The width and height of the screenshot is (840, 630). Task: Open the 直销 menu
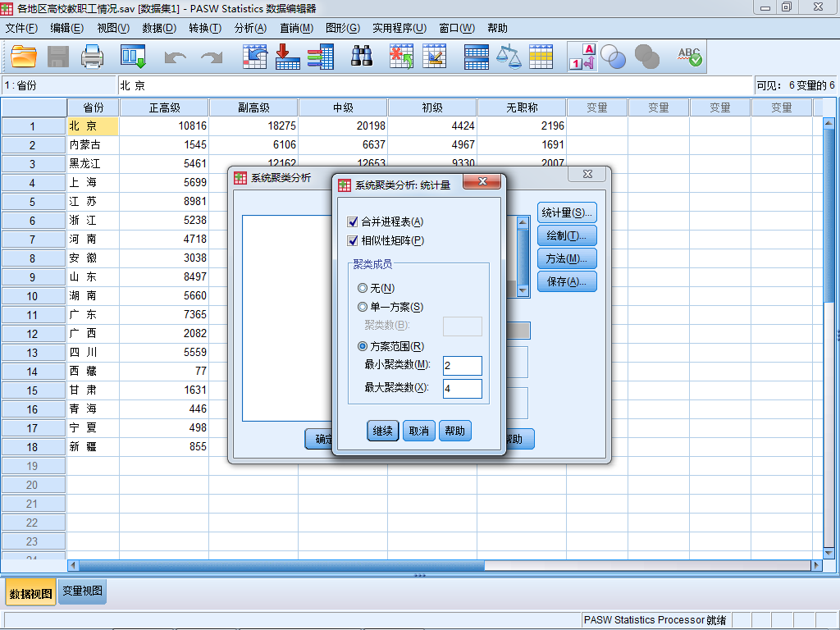pos(297,29)
